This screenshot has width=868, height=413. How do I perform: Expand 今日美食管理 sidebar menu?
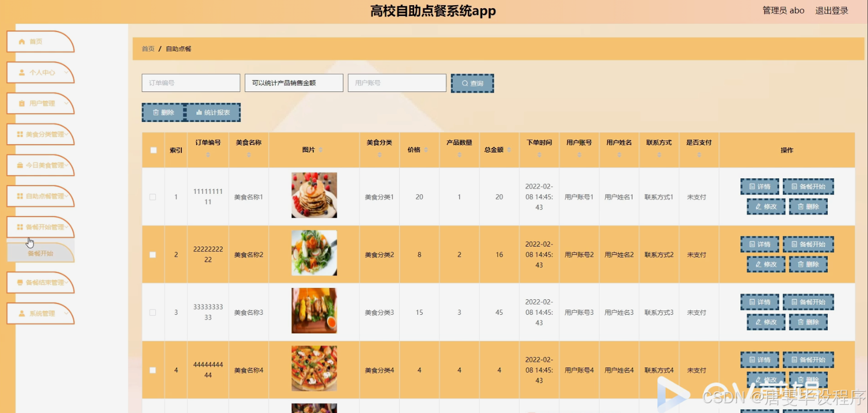pos(40,165)
